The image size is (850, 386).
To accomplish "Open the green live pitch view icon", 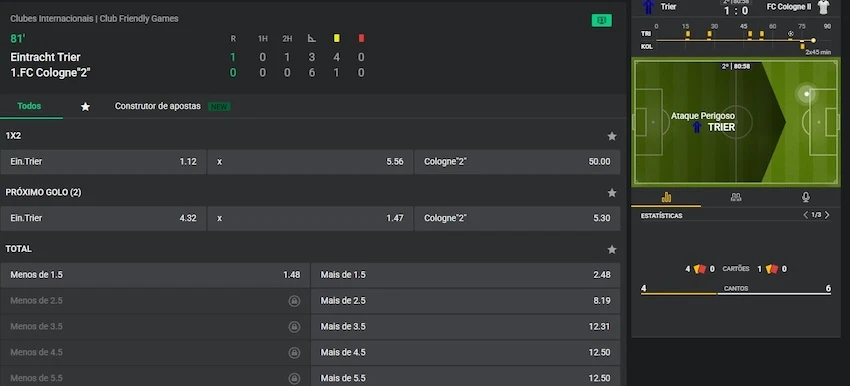I will (x=601, y=21).
